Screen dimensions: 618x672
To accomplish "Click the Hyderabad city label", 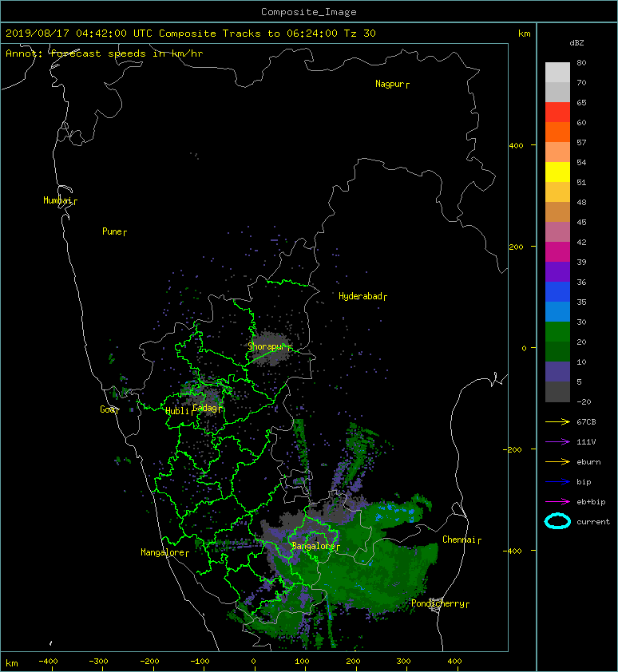I will click(360, 296).
